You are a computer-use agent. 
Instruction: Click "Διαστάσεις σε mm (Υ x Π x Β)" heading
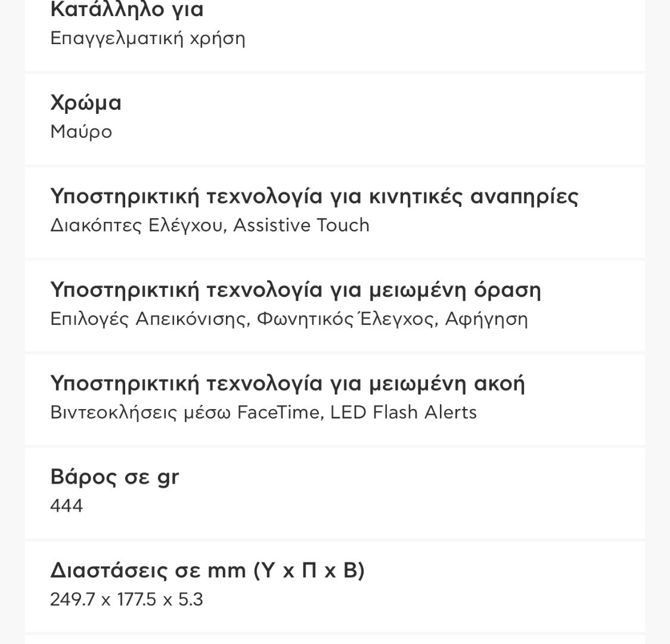207,571
